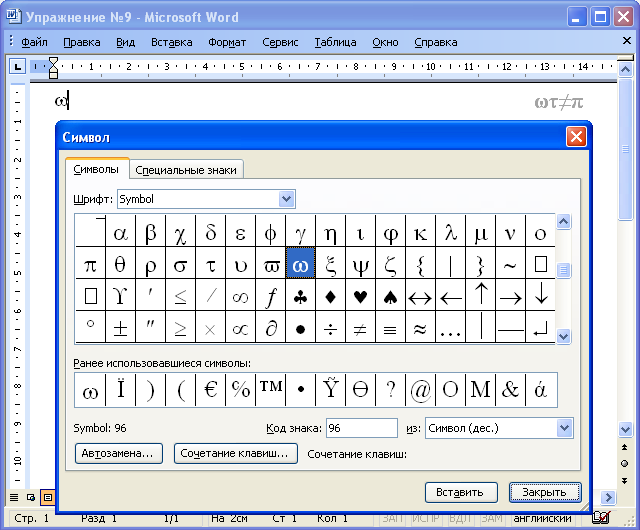
Task: Expand the 'Символ (дес.)' code source dropdown
Action: [x=564, y=428]
